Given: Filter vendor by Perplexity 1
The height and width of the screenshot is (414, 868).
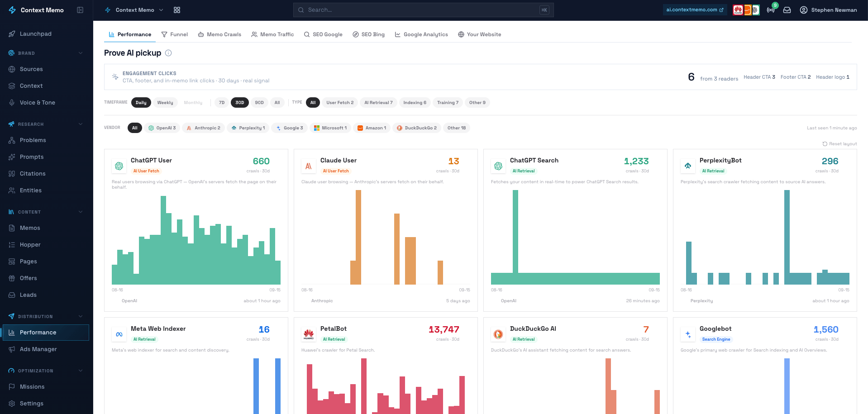Looking at the screenshot, I should click(x=248, y=128).
